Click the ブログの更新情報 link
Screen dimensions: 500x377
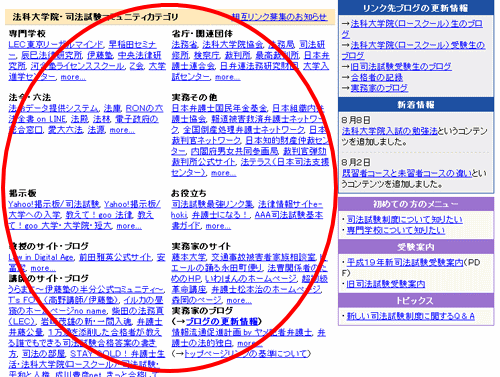[221, 322]
